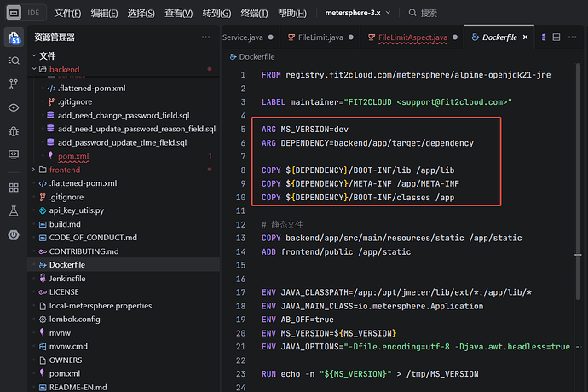Open the Explorer view in the activity bar
The width and height of the screenshot is (588, 392).
(x=14, y=37)
